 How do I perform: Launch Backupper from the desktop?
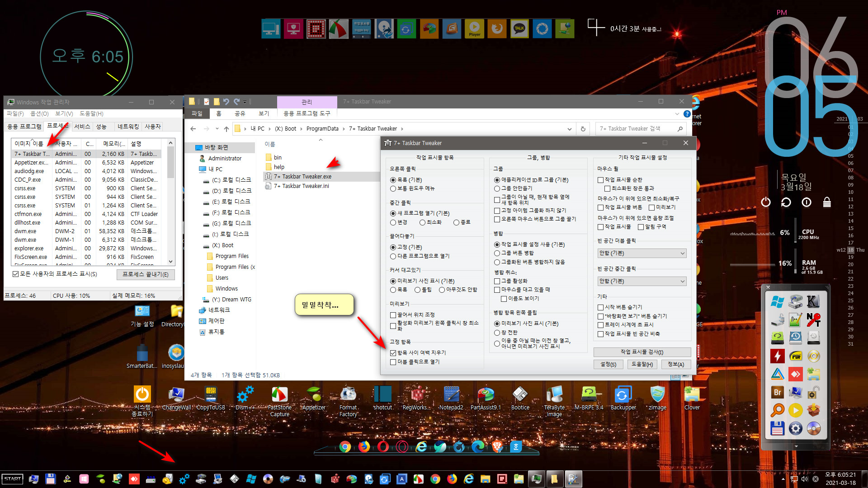[x=623, y=398]
